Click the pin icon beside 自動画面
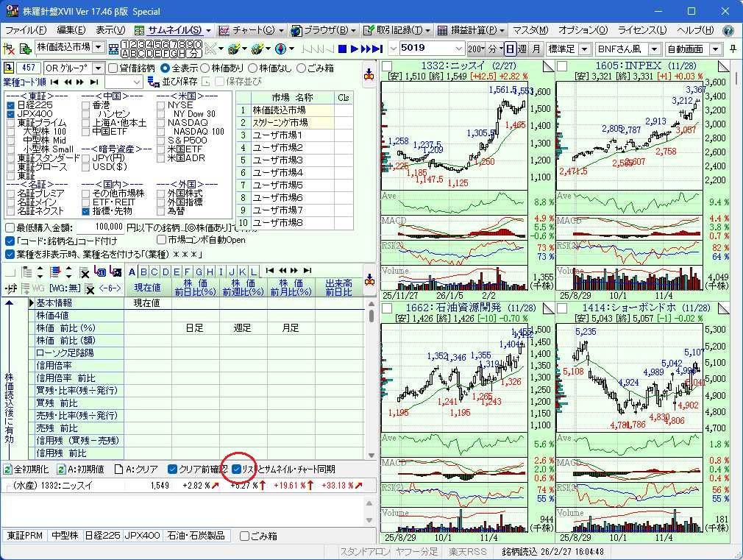The width and height of the screenshot is (743, 560). pyautogui.click(x=733, y=49)
